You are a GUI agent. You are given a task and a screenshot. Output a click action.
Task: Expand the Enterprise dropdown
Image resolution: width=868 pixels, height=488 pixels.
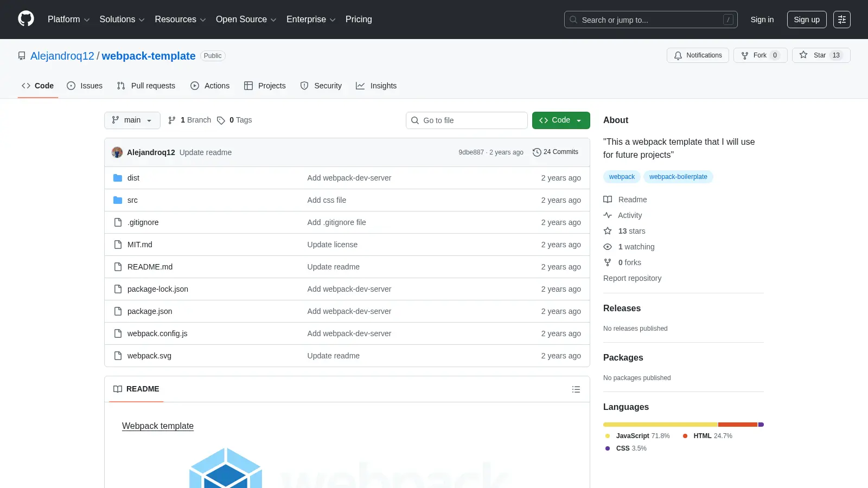point(311,20)
